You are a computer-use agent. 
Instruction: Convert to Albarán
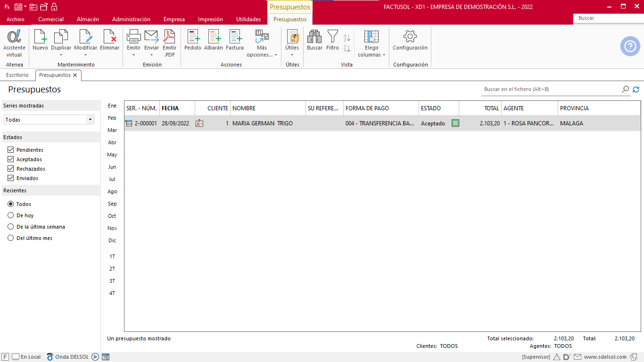[x=214, y=41]
